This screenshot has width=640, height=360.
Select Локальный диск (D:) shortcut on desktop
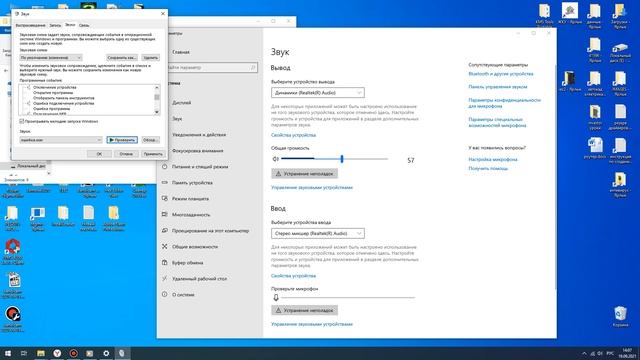tap(620, 53)
